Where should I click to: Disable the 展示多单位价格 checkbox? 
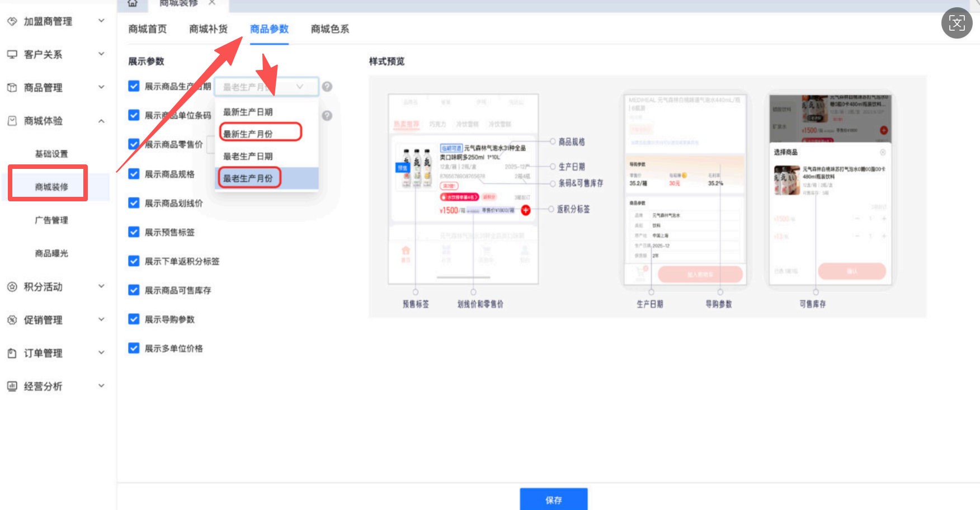[x=134, y=348]
